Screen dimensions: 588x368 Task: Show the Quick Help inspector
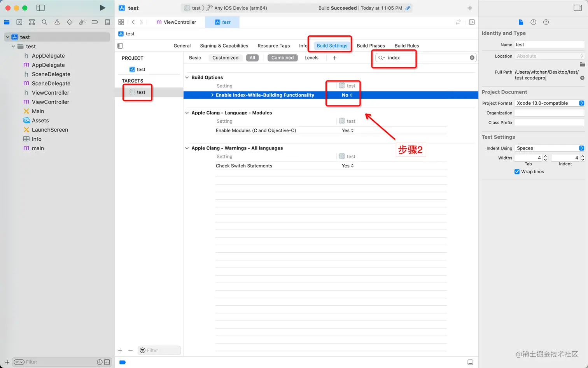(546, 22)
